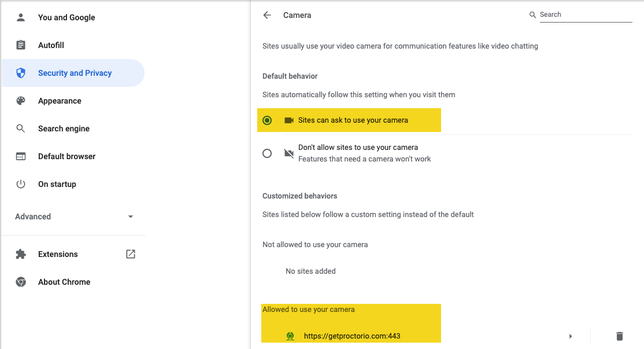Viewport: 644px width, 349px height.
Task: Click the About Chrome logo icon
Action: pyautogui.click(x=21, y=282)
